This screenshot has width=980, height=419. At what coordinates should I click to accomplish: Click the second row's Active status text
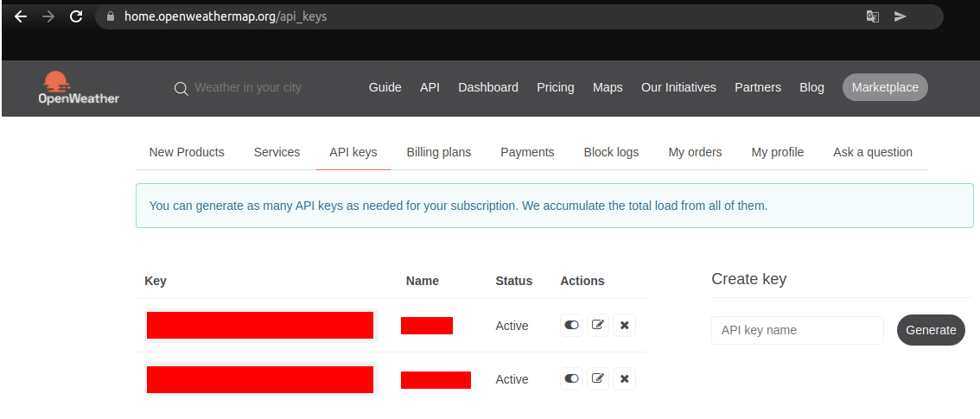pos(512,379)
